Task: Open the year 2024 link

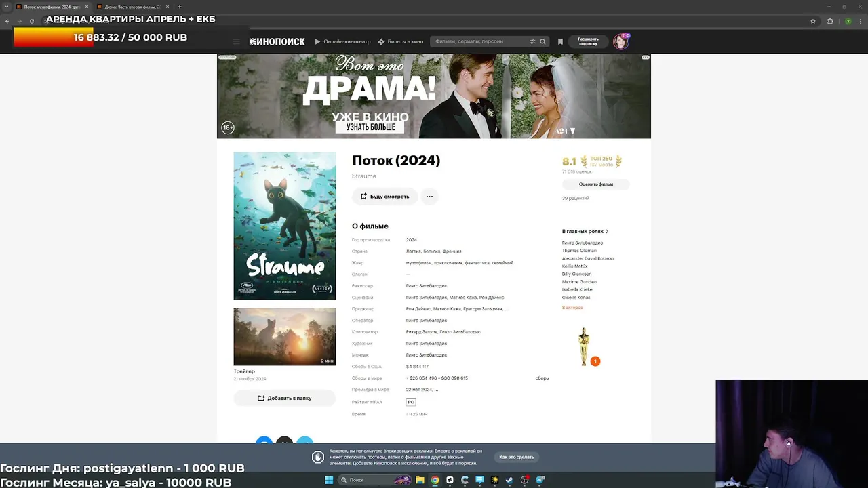Action: click(412, 240)
